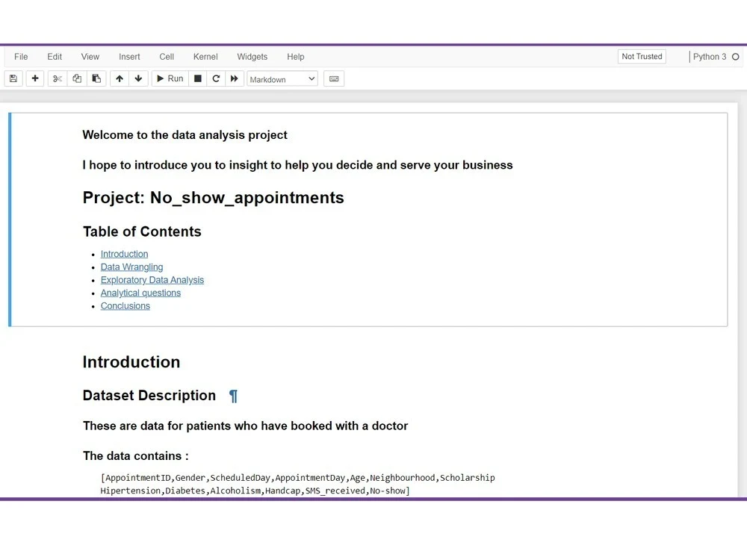Follow the Introduction link in contents
This screenshot has height=560, width=747.
tap(124, 255)
